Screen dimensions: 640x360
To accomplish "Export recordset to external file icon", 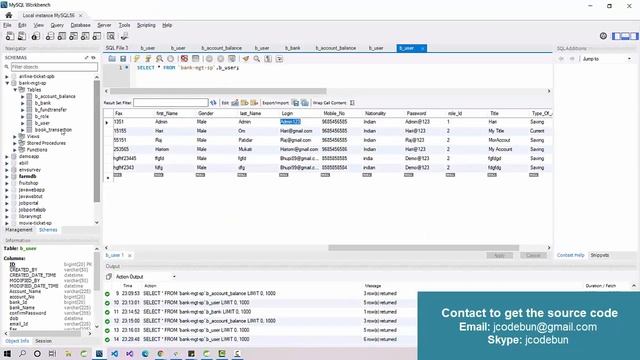I will (x=296, y=103).
